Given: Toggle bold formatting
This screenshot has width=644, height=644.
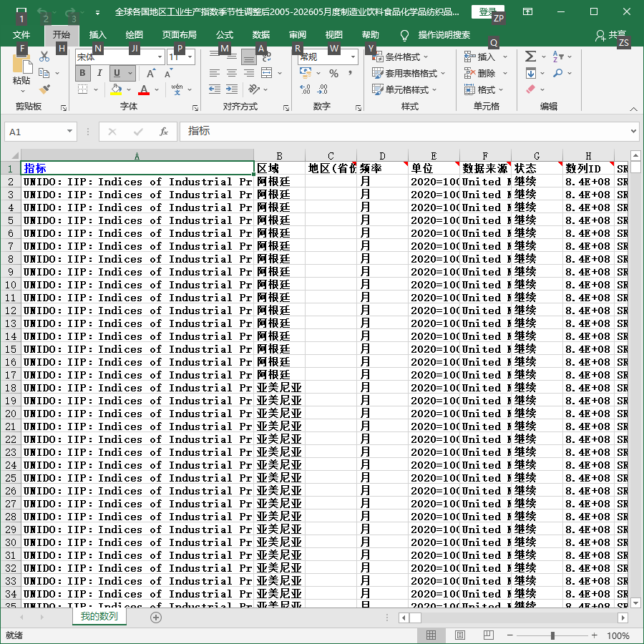Looking at the screenshot, I should click(82, 74).
